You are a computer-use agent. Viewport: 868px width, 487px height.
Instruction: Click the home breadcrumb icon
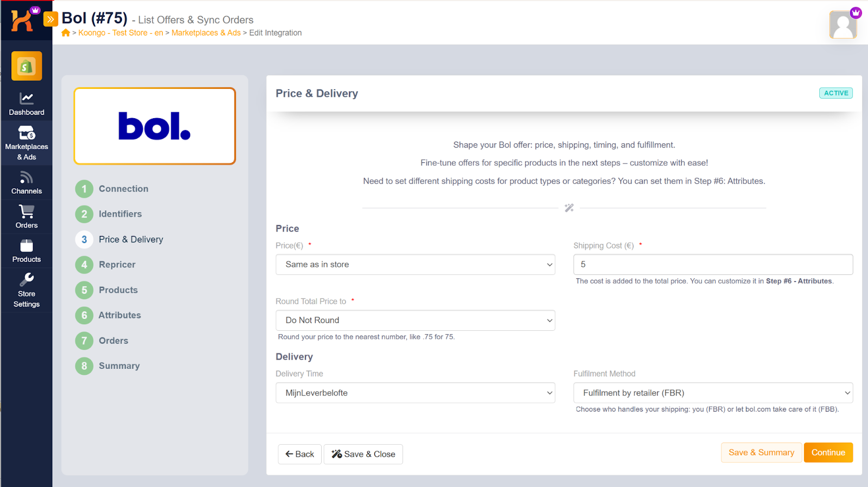(66, 33)
